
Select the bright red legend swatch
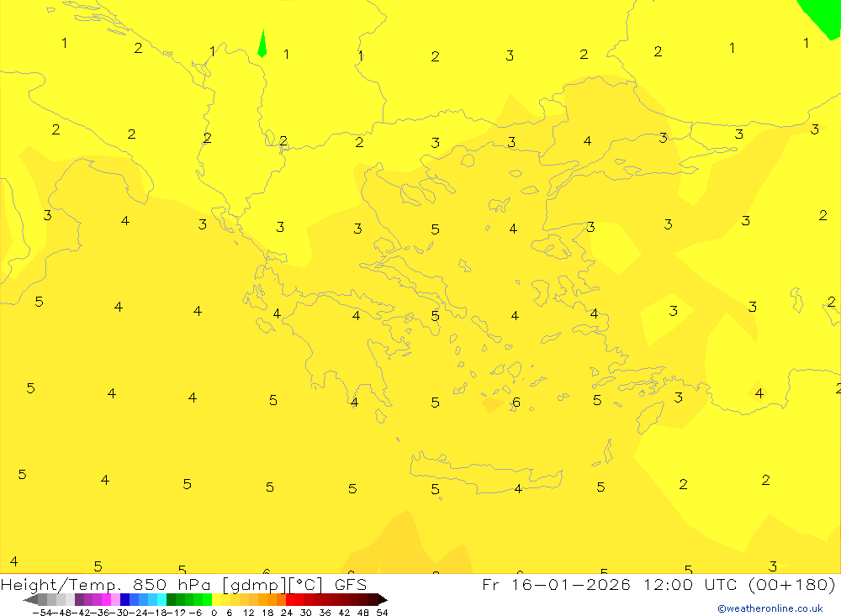(290, 600)
